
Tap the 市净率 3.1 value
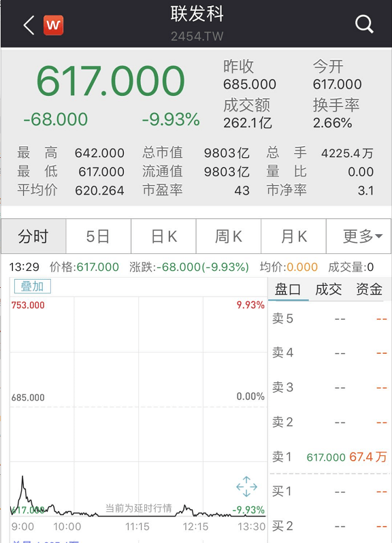(x=365, y=190)
